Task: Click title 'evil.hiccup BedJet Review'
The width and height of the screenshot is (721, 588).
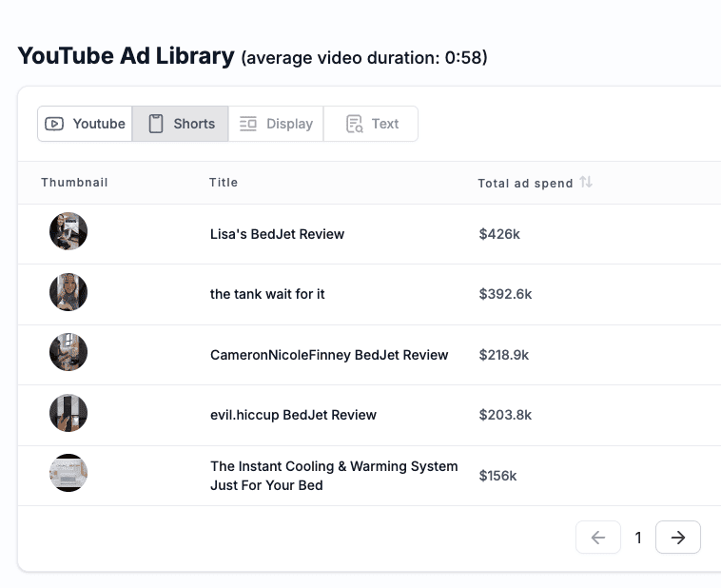Action: click(293, 415)
